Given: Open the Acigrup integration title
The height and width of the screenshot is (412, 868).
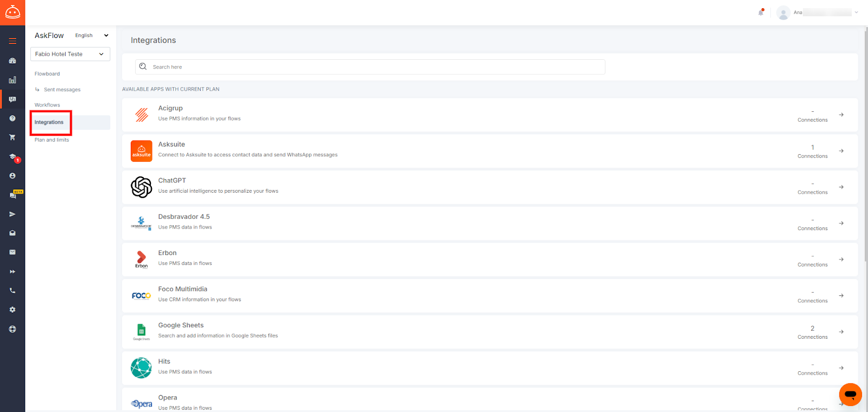Looking at the screenshot, I should pyautogui.click(x=170, y=108).
